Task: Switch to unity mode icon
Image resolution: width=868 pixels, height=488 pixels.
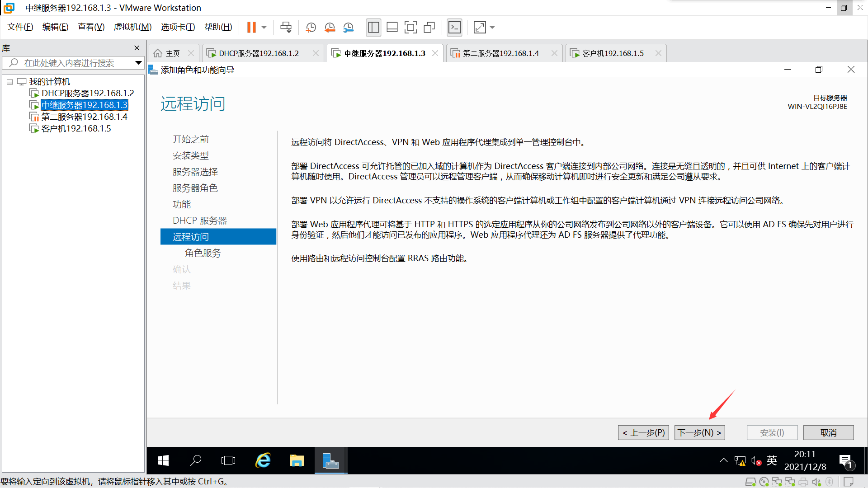Action: pos(429,28)
